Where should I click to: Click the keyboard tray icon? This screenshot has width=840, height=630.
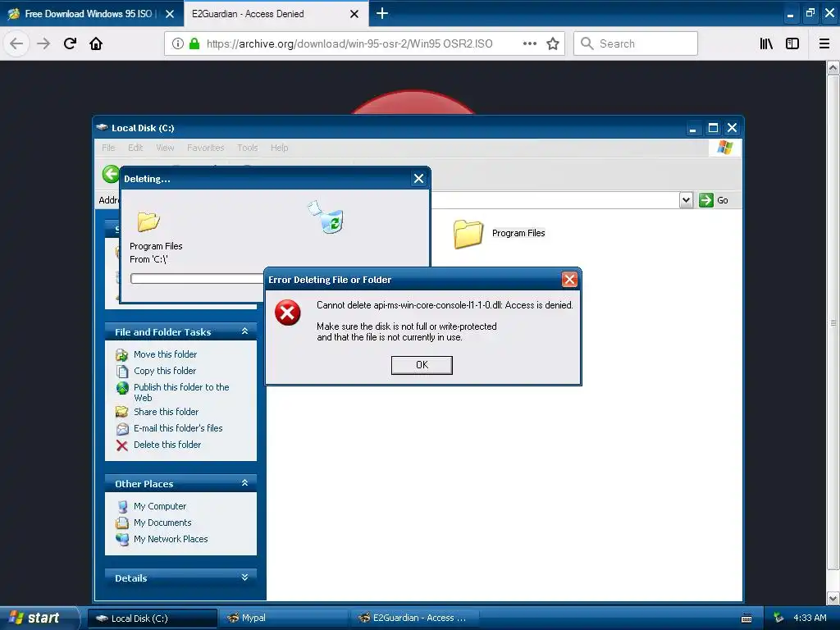pos(746,619)
